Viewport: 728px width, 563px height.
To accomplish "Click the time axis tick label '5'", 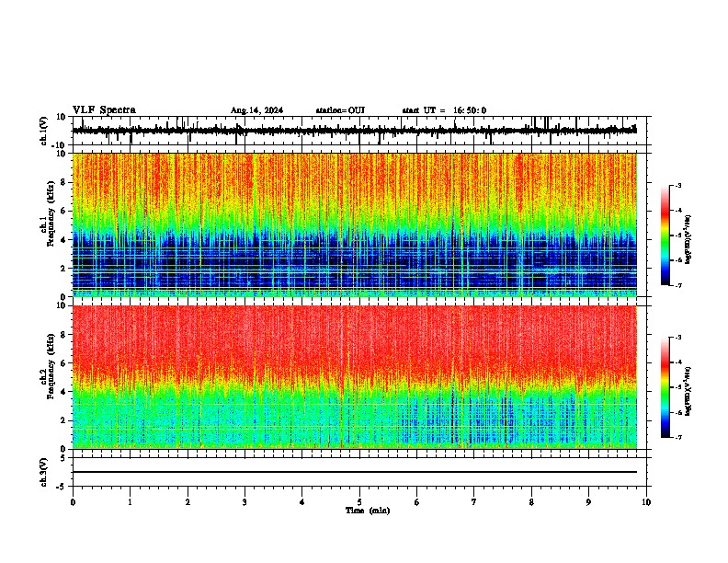I will click(359, 502).
